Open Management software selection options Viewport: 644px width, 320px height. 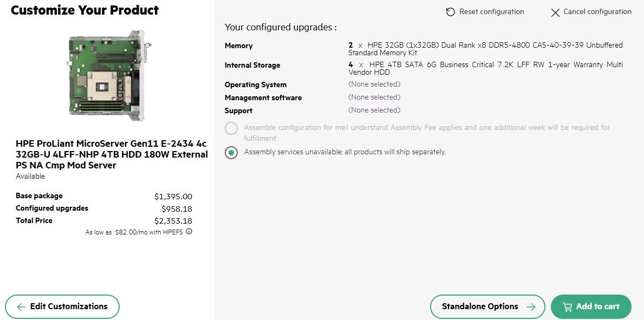375,97
